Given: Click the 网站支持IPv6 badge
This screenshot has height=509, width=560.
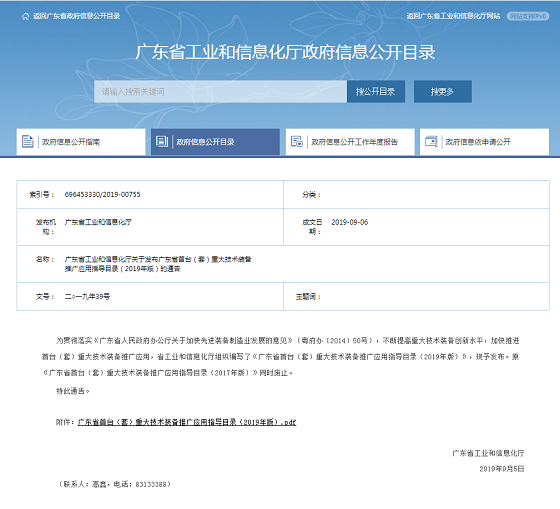Looking at the screenshot, I should click(x=528, y=16).
